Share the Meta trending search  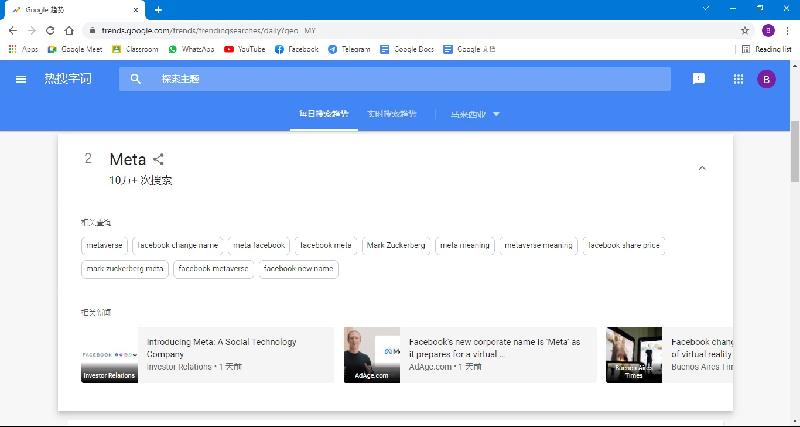[158, 159]
